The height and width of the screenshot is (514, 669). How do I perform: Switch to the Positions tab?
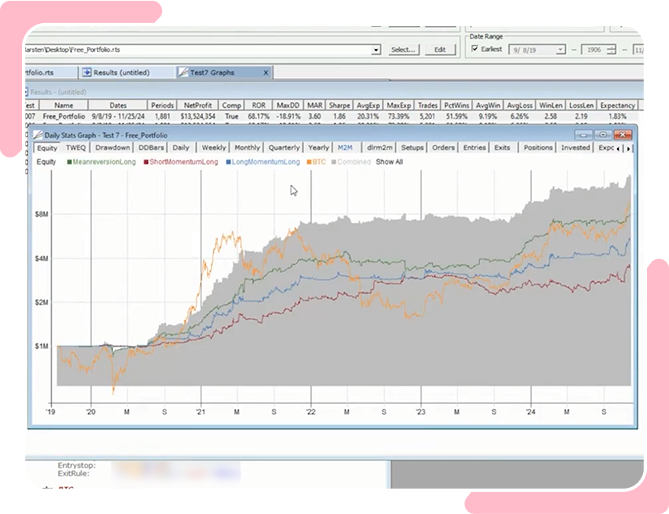point(538,148)
